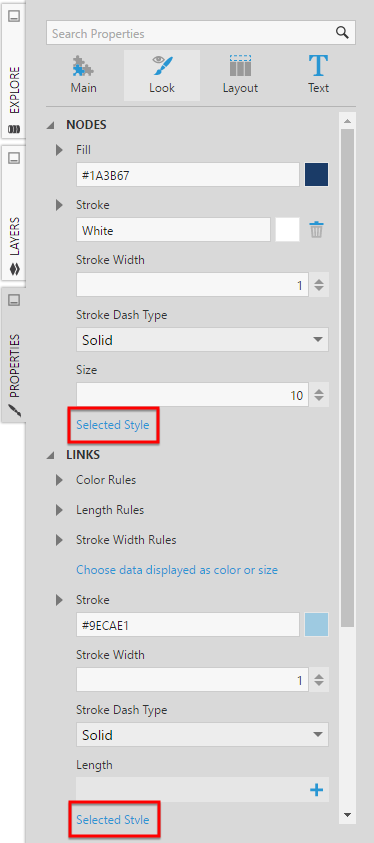Add a link length value

(317, 790)
